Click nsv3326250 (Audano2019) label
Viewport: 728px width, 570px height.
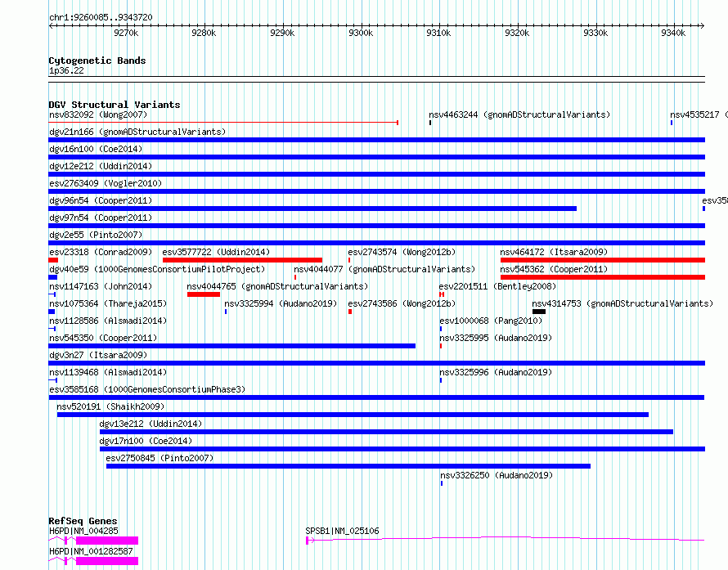pos(497,475)
